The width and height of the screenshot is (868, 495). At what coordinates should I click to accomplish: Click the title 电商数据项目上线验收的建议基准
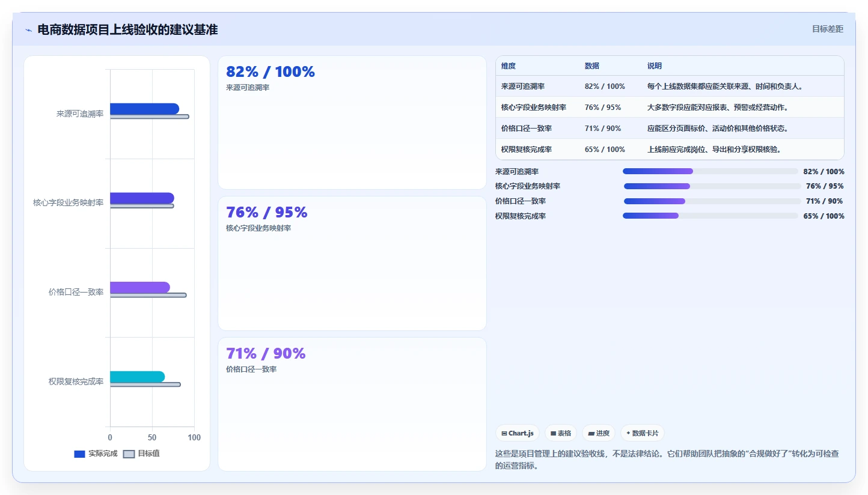click(127, 29)
